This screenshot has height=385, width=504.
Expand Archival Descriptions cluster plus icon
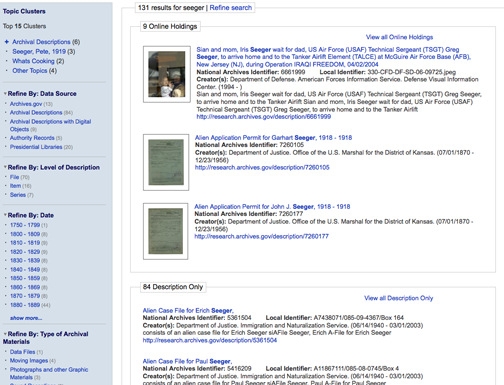click(7, 42)
